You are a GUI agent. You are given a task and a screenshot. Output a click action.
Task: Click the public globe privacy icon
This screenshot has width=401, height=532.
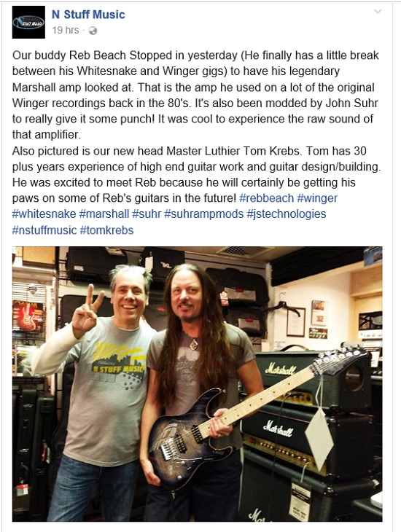click(93, 31)
